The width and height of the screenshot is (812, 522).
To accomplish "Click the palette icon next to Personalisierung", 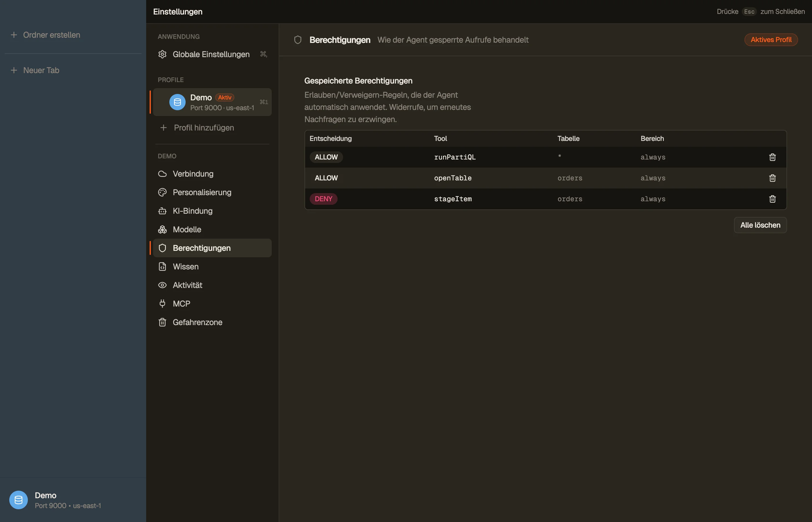I will tap(162, 193).
